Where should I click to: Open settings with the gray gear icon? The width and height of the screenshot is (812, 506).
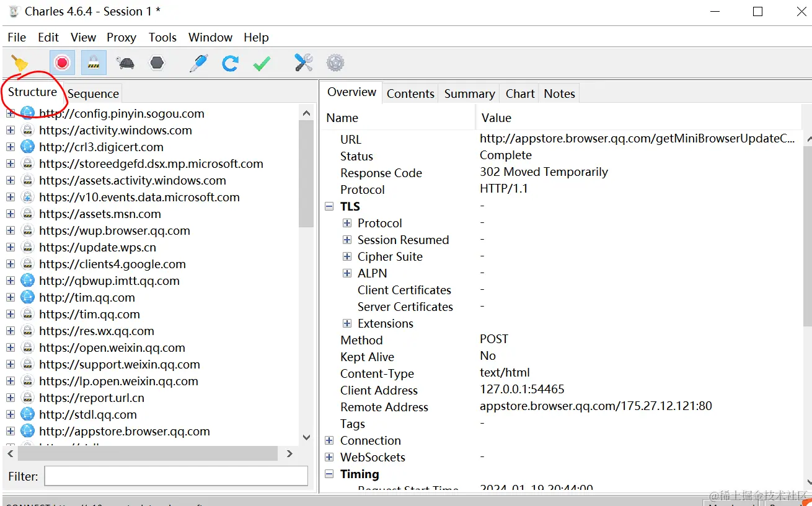click(335, 63)
